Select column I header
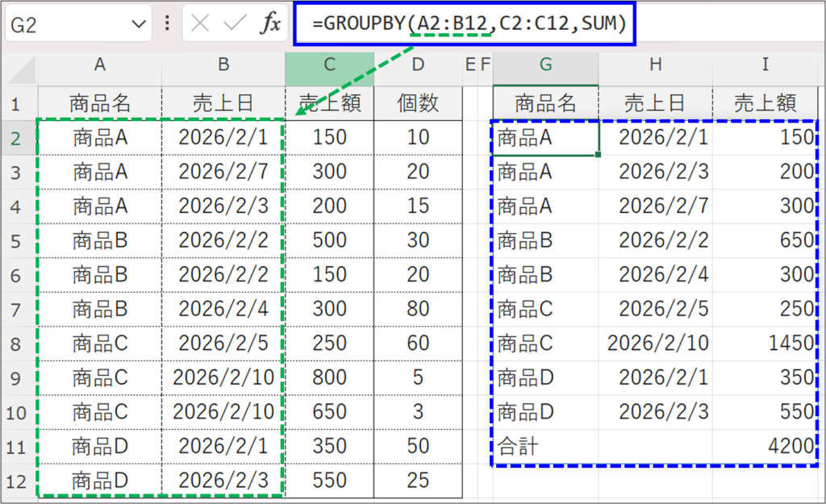This screenshot has width=826, height=504. (x=765, y=66)
